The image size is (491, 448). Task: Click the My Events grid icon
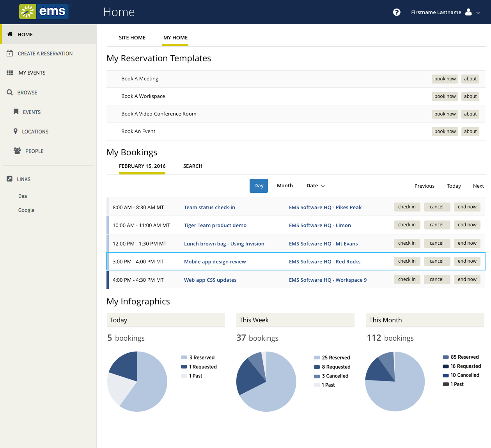pyautogui.click(x=10, y=73)
